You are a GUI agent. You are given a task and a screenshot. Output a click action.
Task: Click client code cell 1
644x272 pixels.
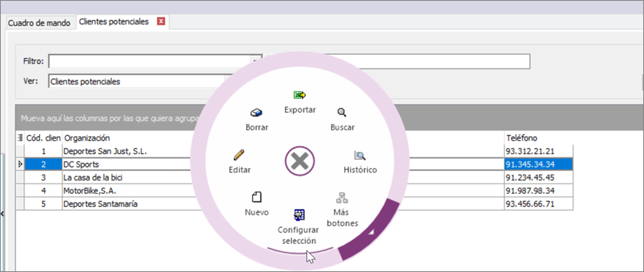coord(43,151)
